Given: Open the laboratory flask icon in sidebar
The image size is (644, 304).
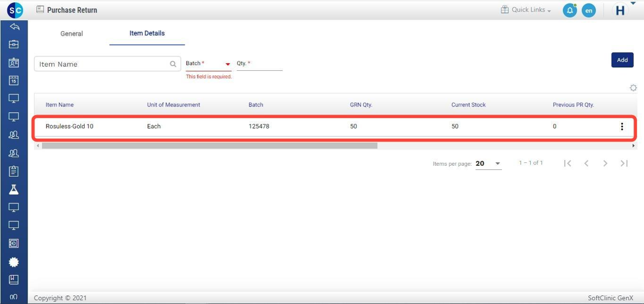Looking at the screenshot, I should [x=14, y=189].
